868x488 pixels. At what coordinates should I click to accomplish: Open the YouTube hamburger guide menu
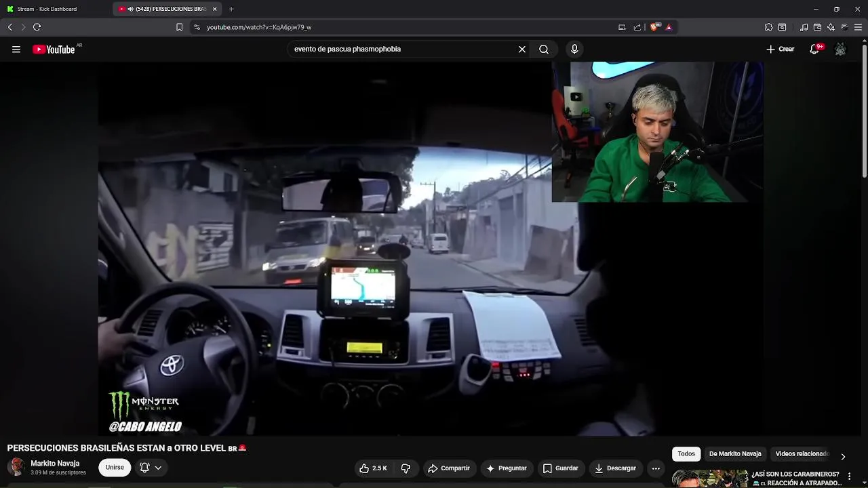pyautogui.click(x=16, y=49)
